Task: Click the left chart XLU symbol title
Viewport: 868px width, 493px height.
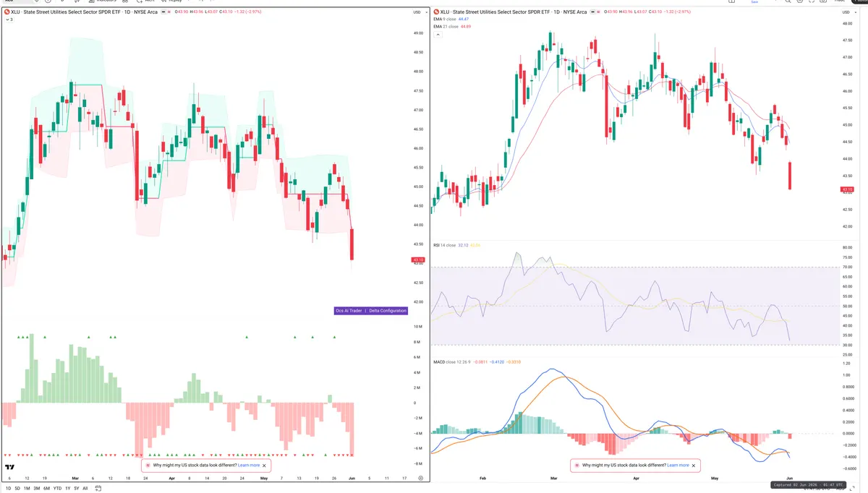Action: click(84, 12)
